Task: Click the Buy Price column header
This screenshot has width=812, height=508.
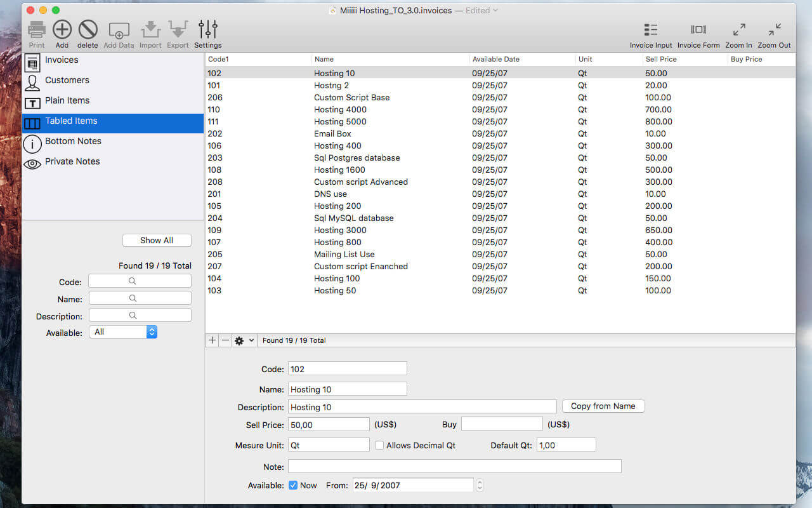Action: coord(762,59)
